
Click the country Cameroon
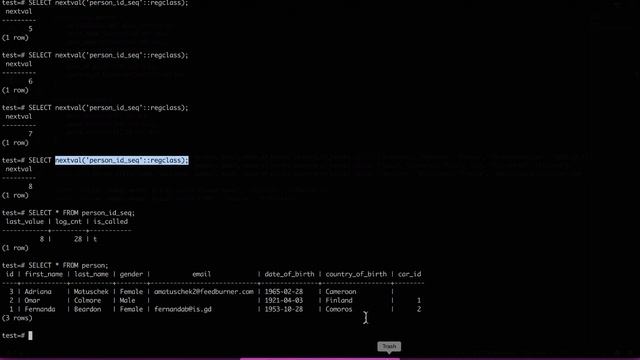tap(341, 291)
